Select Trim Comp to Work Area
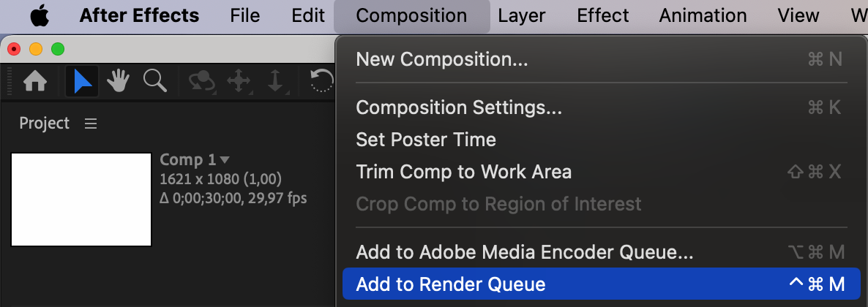Screen dimensions: 868x307 tap(463, 172)
